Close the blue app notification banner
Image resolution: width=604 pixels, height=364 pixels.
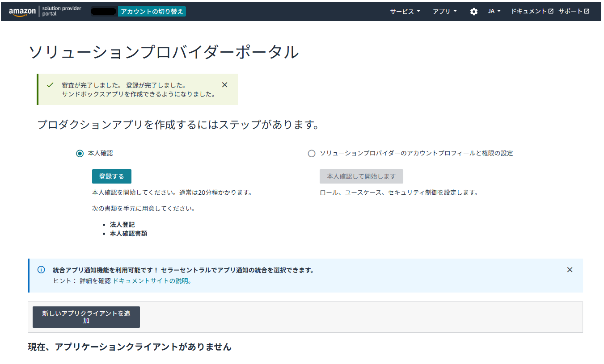pos(570,270)
